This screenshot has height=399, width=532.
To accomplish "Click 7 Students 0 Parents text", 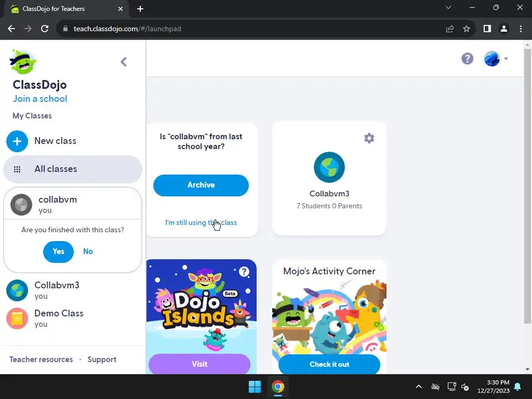I will tap(329, 206).
